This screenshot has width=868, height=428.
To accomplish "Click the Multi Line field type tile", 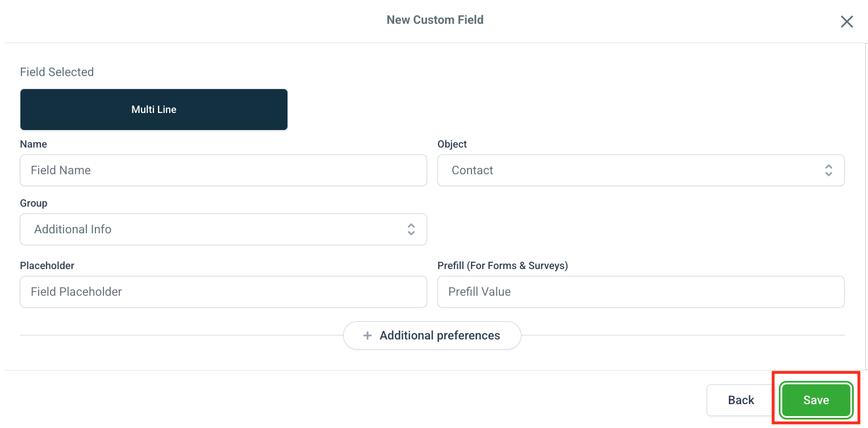I will point(154,110).
